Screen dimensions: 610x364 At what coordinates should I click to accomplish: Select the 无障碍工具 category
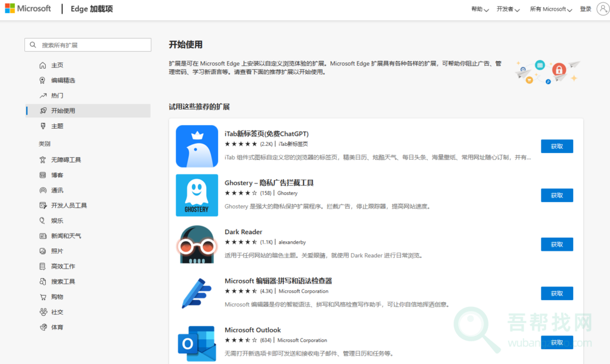[66, 160]
